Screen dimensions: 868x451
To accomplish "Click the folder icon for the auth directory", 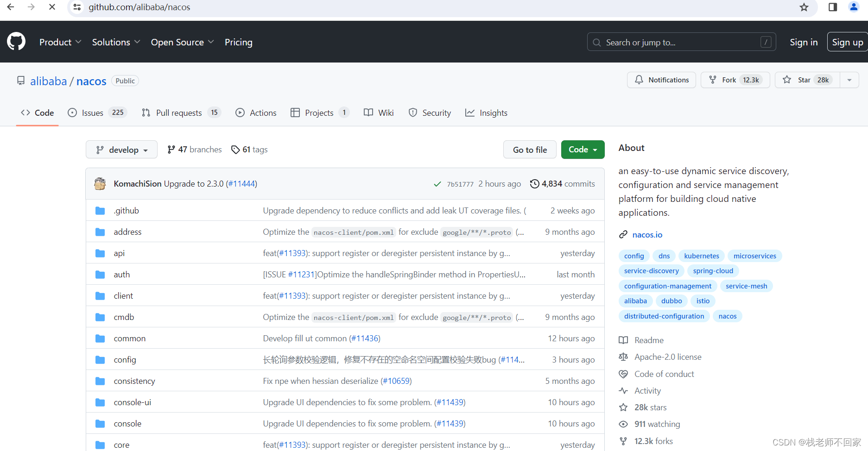I will click(100, 275).
